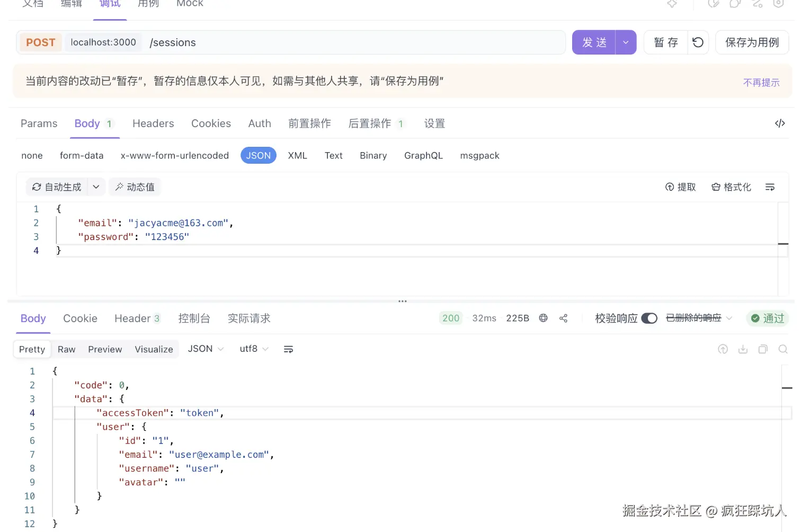Screen dimensions: 801x532
Task: Switch to response Header tab
Action: [137, 318]
